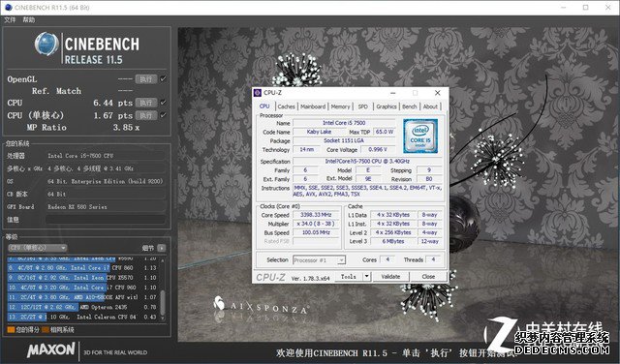Screen dimensions: 620x364
Task: Select ranking row 8 Intel Core i7 CPU 860
Action: (x=83, y=268)
